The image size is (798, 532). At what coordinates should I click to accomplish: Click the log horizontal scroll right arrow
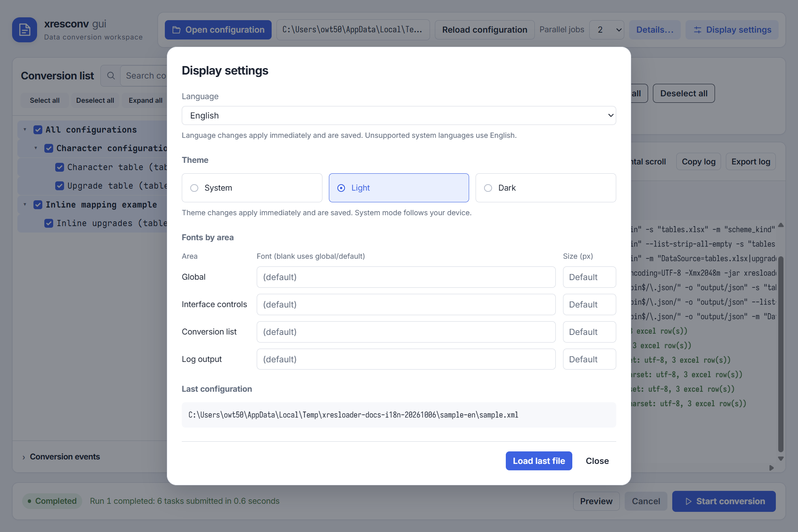pos(771,468)
